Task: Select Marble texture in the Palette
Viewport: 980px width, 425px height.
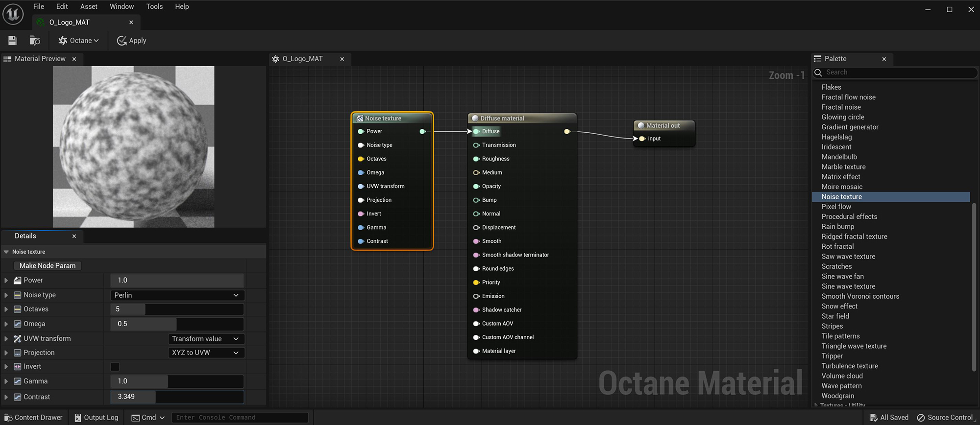Action: [843, 167]
